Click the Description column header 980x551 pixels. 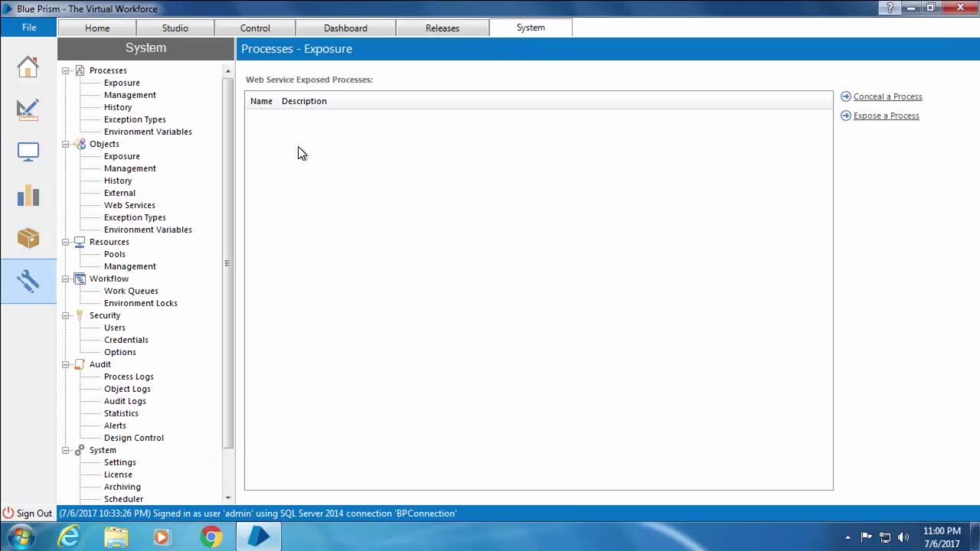click(x=304, y=101)
